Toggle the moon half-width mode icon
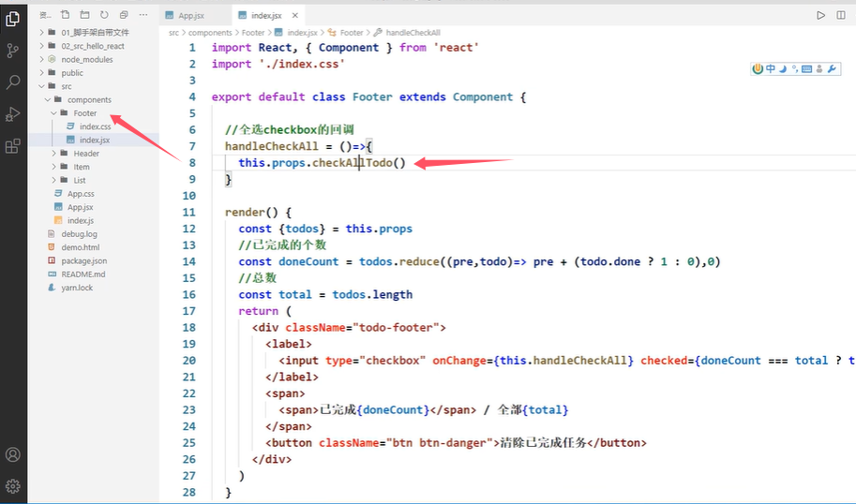 click(x=783, y=68)
